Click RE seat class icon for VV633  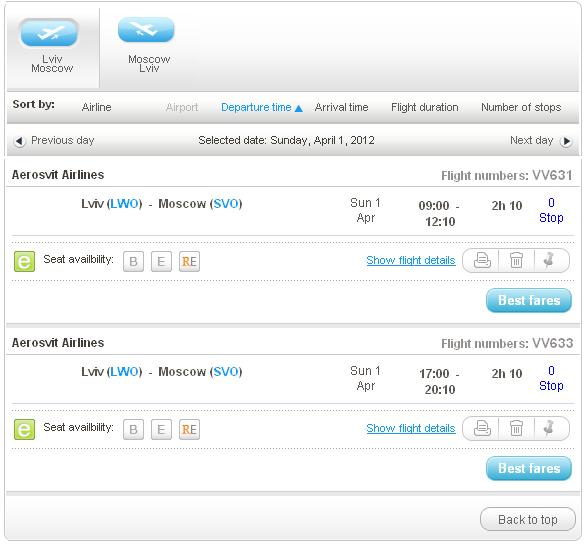pyautogui.click(x=189, y=429)
